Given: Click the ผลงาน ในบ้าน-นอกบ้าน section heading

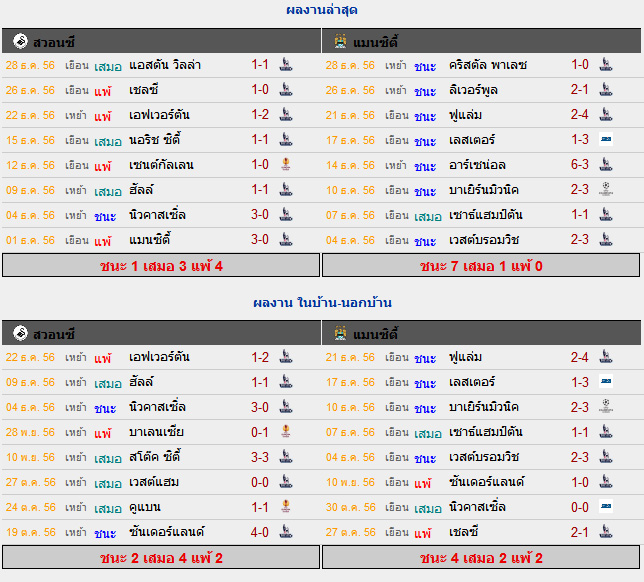Looking at the screenshot, I should click(322, 303).
